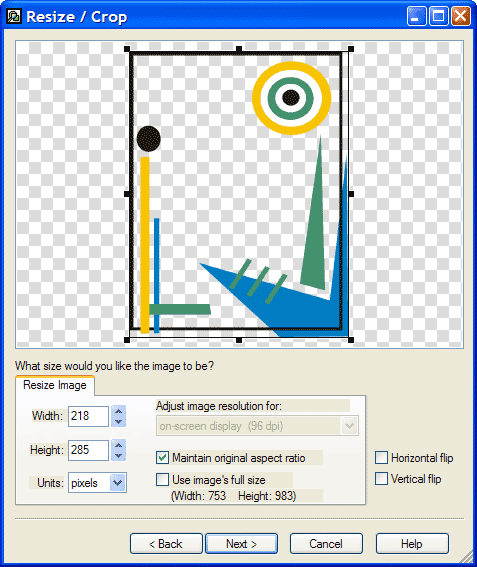The height and width of the screenshot is (567, 477).
Task: Click the top-left crop handle
Action: [127, 49]
